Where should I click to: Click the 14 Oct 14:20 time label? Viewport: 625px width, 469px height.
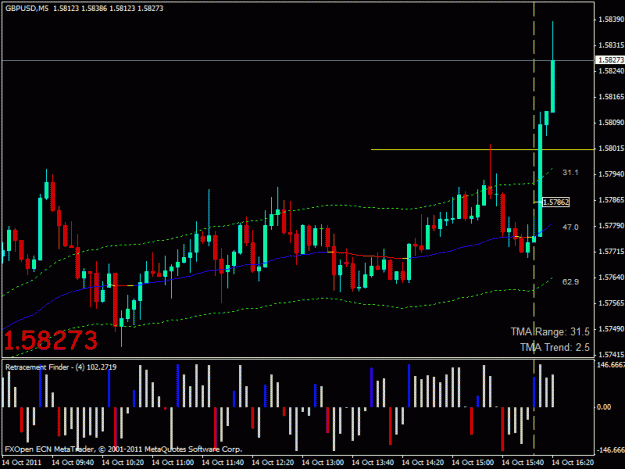[423, 463]
